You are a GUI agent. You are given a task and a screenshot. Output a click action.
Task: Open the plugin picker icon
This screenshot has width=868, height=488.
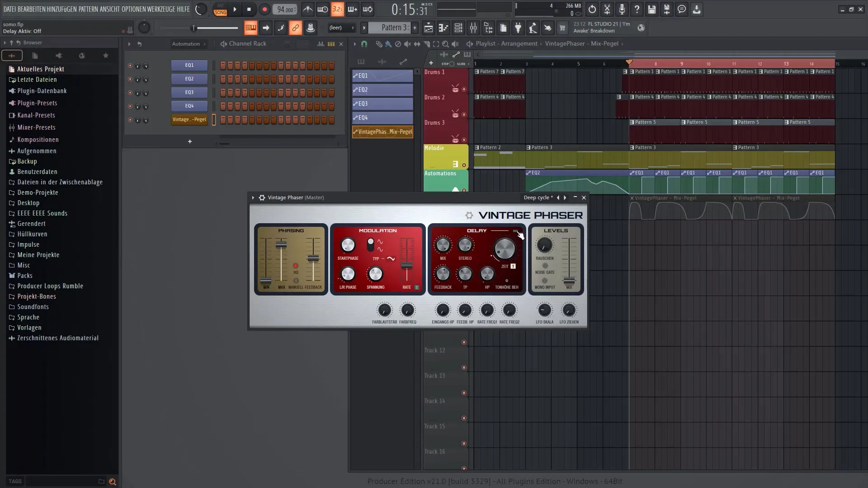click(518, 28)
